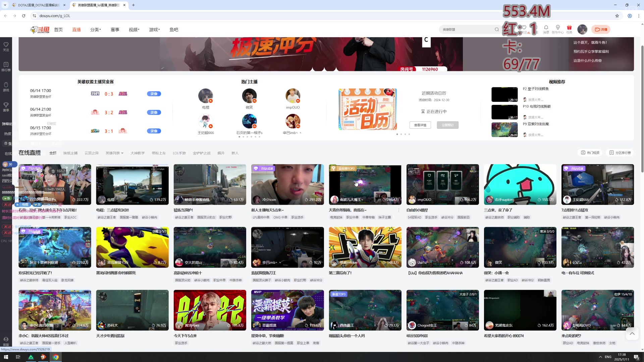The width and height of the screenshot is (644, 362).
Task: Click Chrome icon in taskbar
Action: click(x=56, y=357)
